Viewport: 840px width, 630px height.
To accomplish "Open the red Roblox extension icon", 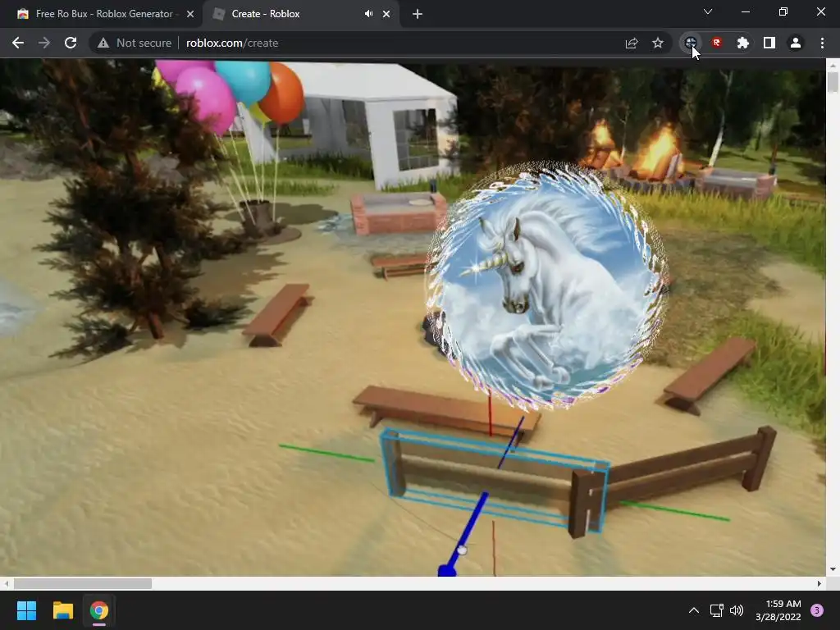I will (717, 43).
